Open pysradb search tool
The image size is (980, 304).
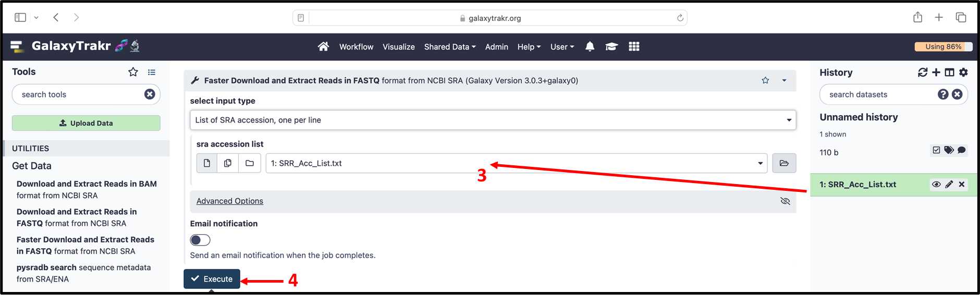83,273
